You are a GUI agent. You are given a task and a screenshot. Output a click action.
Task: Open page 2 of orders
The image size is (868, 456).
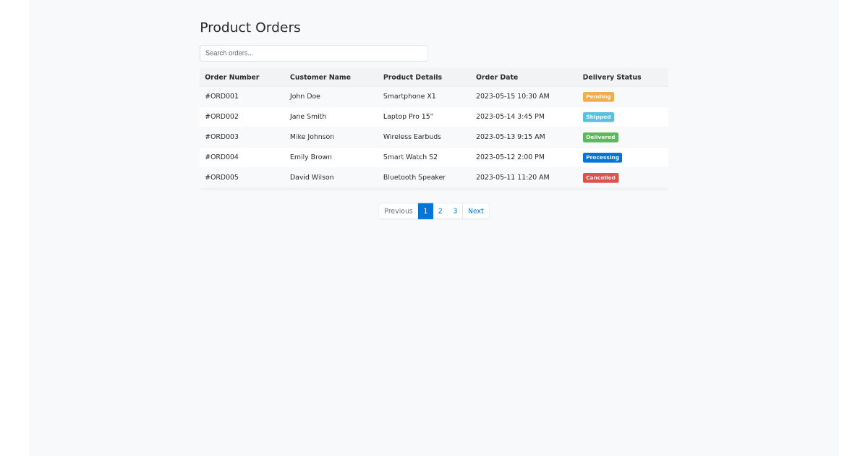(440, 211)
